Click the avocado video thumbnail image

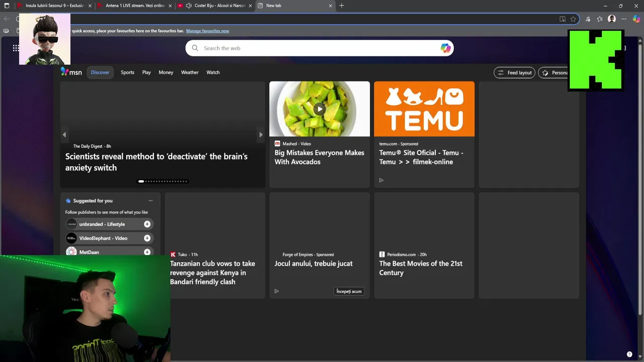tap(319, 109)
